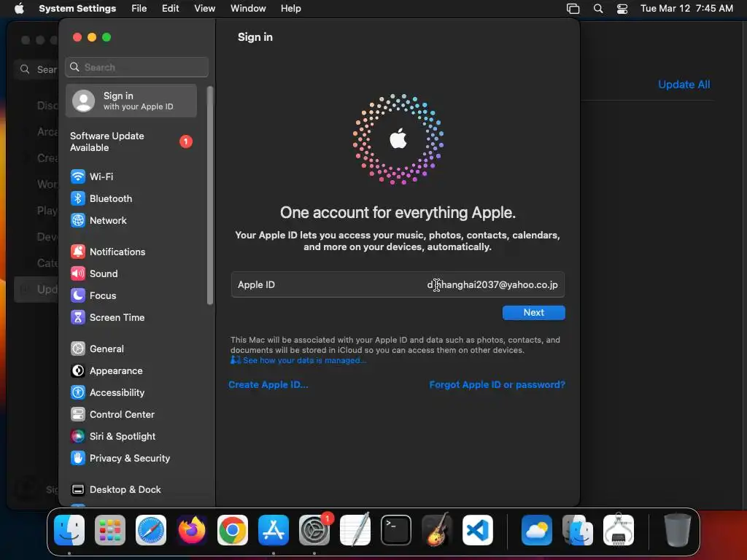Open the Window menu
Screen dimensions: 747x560
tap(248, 9)
